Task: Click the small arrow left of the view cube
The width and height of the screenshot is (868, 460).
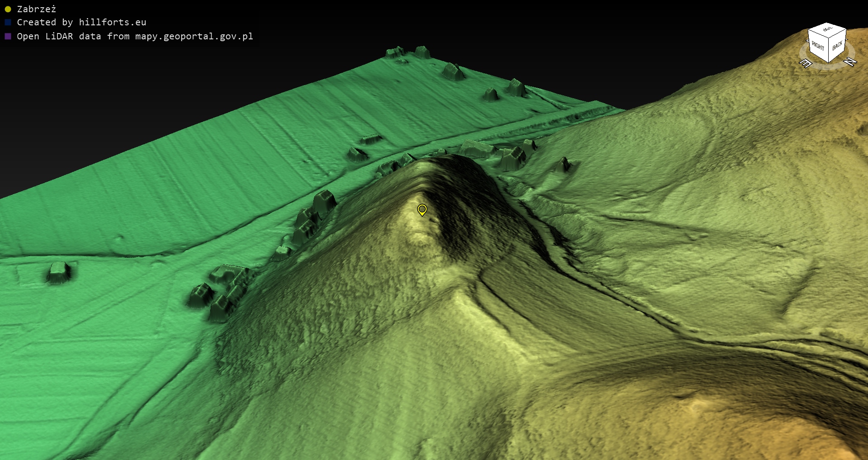Action: point(808,41)
